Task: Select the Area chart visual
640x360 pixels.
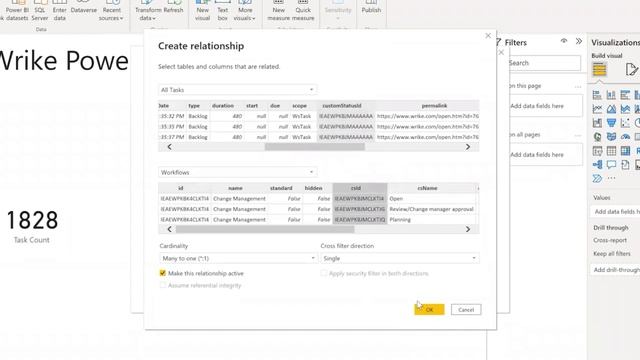Action: (x=611, y=109)
